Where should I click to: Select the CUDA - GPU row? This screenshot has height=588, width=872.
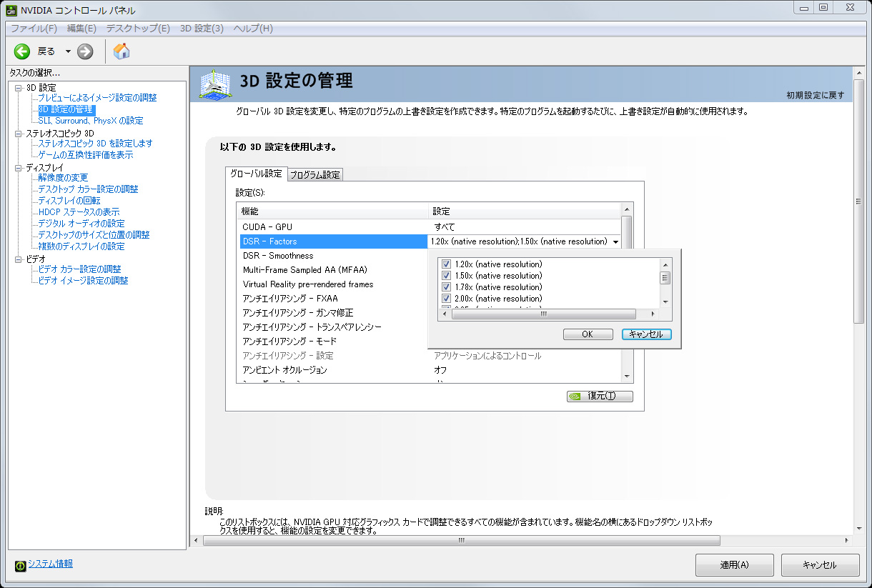click(430, 227)
